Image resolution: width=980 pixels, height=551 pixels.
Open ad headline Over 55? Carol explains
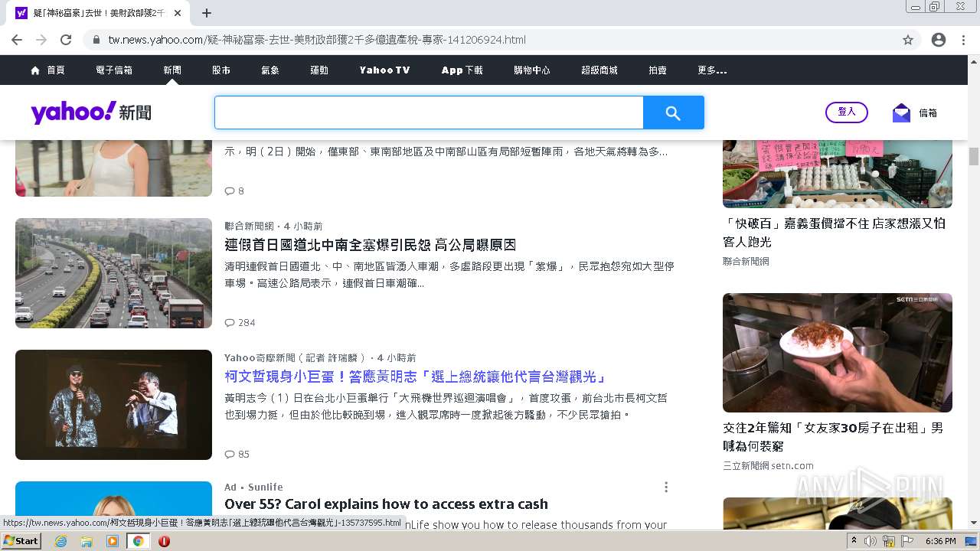tap(386, 504)
